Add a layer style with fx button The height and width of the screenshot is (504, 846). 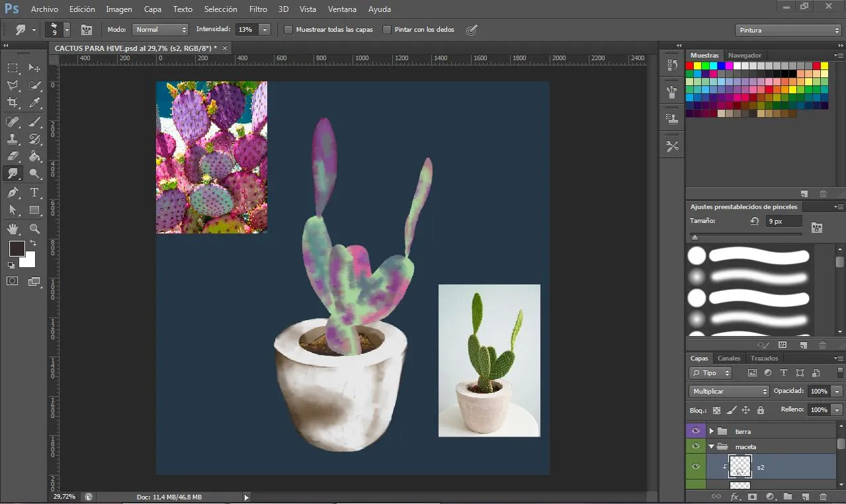click(x=734, y=497)
